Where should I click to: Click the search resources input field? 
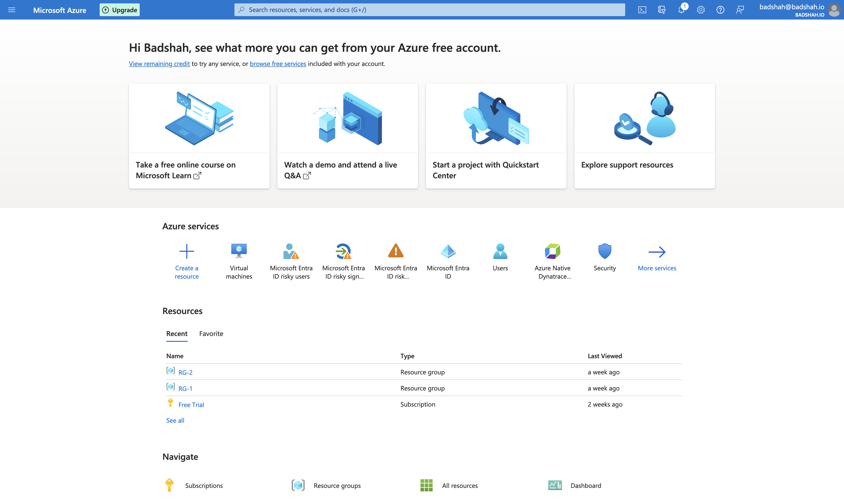tap(430, 10)
